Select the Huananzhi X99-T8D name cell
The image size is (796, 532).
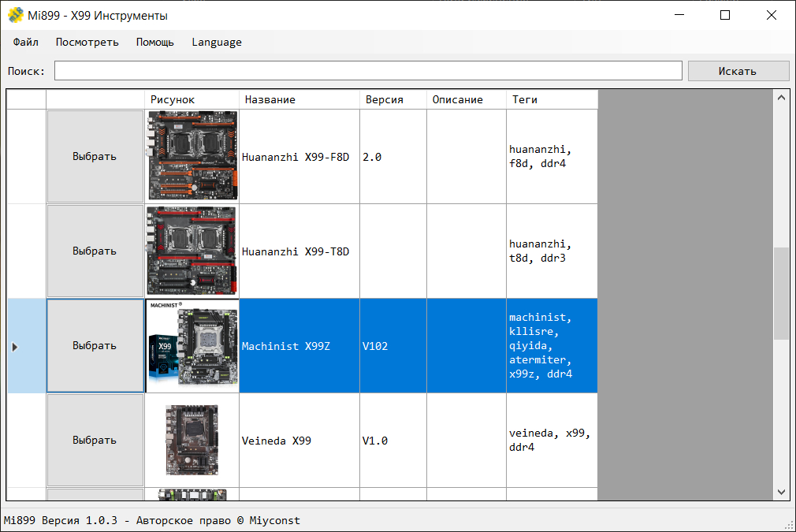pyautogui.click(x=299, y=251)
